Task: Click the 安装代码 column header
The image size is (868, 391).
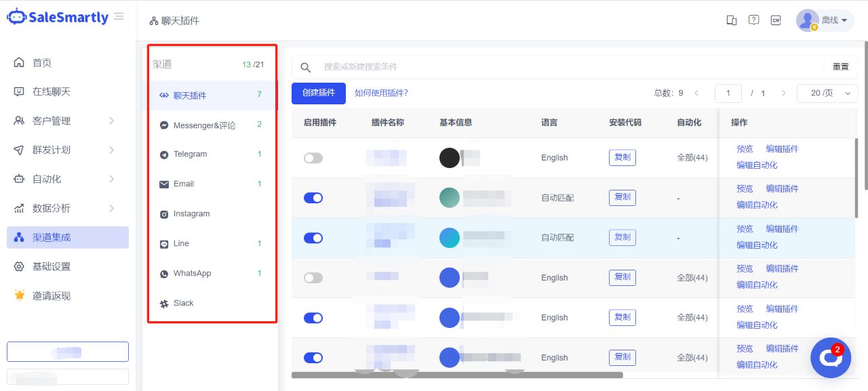Action: click(x=625, y=123)
